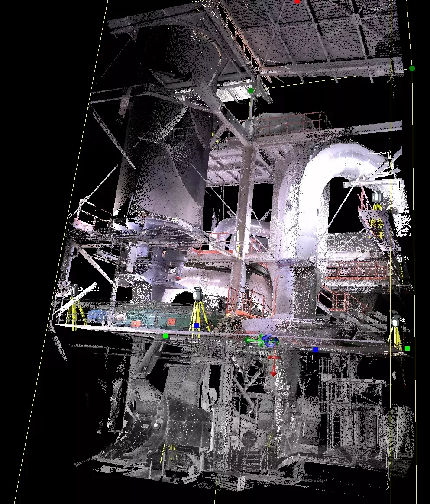Pick the blue square handle on center tripod
The image size is (430, 504).
click(x=197, y=325)
